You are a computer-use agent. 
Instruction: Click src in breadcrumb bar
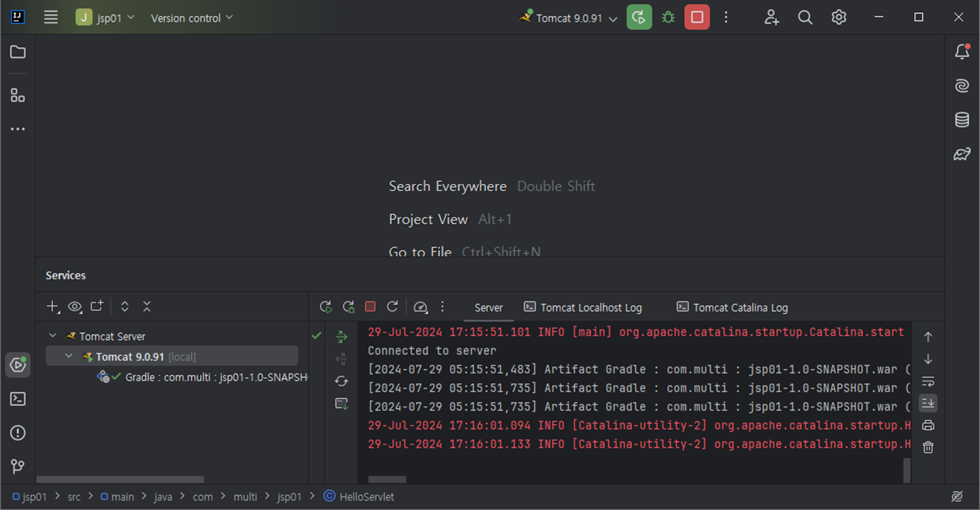point(74,496)
